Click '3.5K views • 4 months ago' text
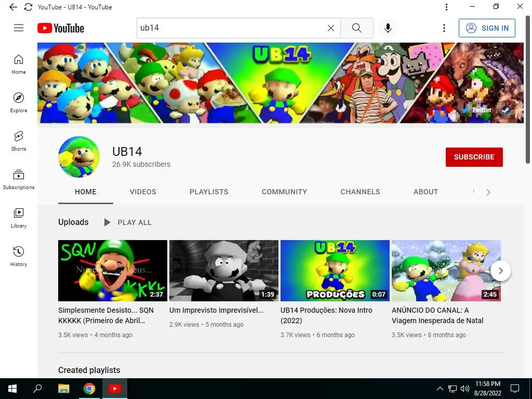Screen dimensions: 532x399 point(96,335)
